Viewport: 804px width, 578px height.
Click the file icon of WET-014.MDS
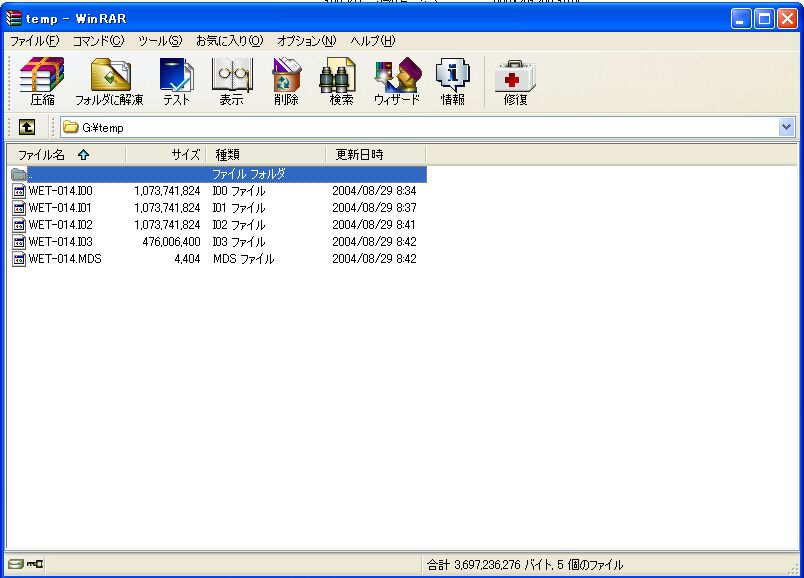(x=19, y=258)
